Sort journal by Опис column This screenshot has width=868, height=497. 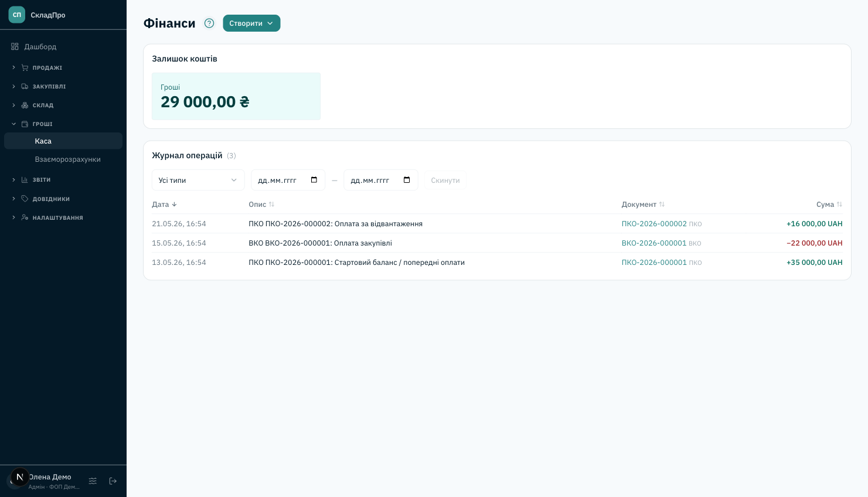(261, 205)
